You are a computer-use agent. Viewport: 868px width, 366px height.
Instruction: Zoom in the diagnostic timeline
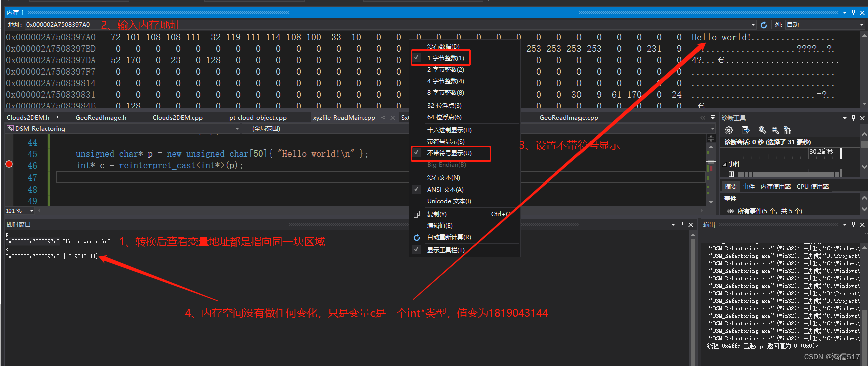click(762, 130)
